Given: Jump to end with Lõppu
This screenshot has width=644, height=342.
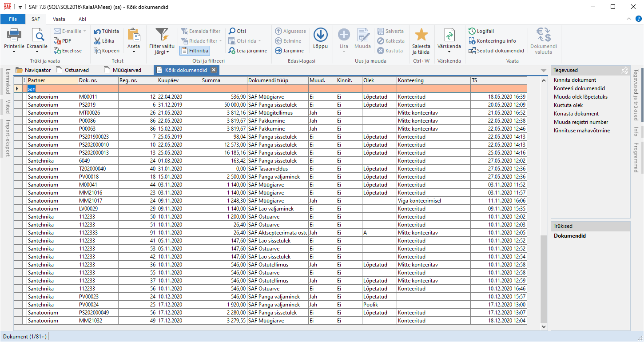Looking at the screenshot, I should [x=320, y=38].
